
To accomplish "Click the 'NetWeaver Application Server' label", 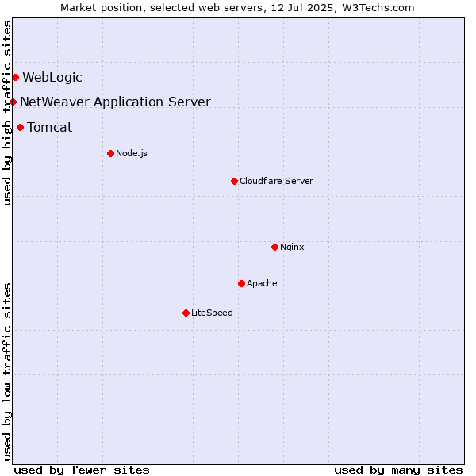I will pos(115,102).
